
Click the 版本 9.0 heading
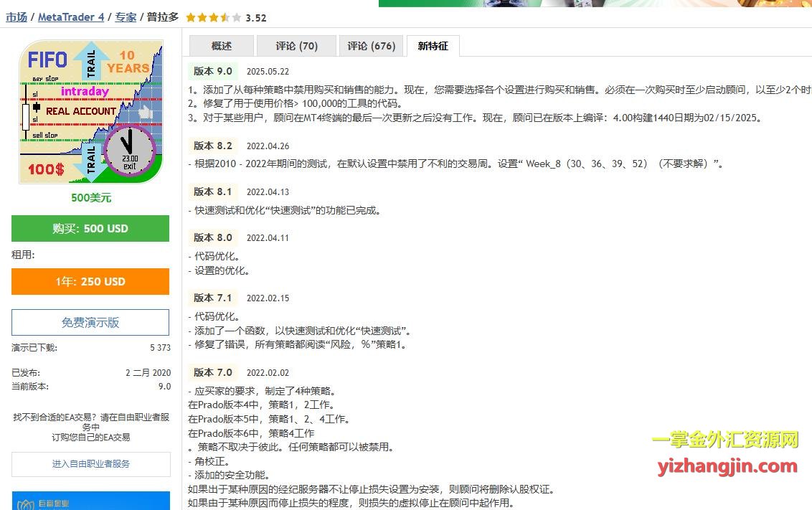coord(213,71)
